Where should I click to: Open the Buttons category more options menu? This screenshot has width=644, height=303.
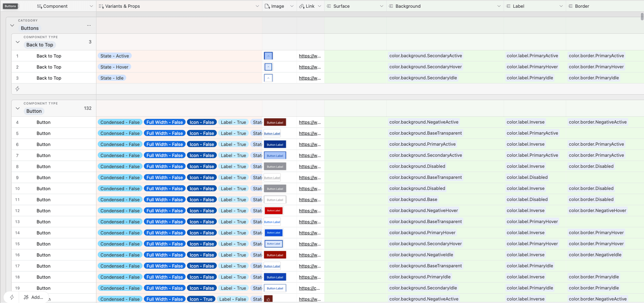(89, 25)
